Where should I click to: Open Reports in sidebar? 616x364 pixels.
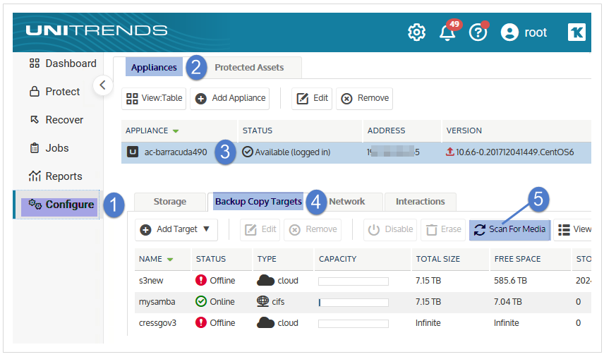click(x=56, y=176)
